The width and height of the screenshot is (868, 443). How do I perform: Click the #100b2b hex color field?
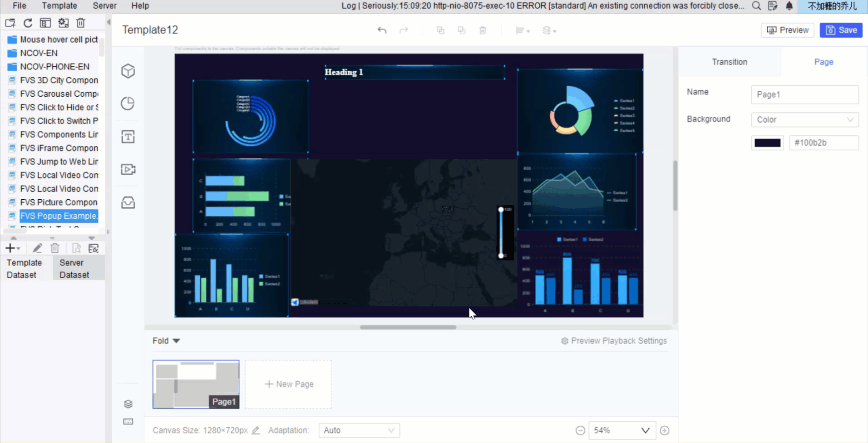(x=824, y=143)
